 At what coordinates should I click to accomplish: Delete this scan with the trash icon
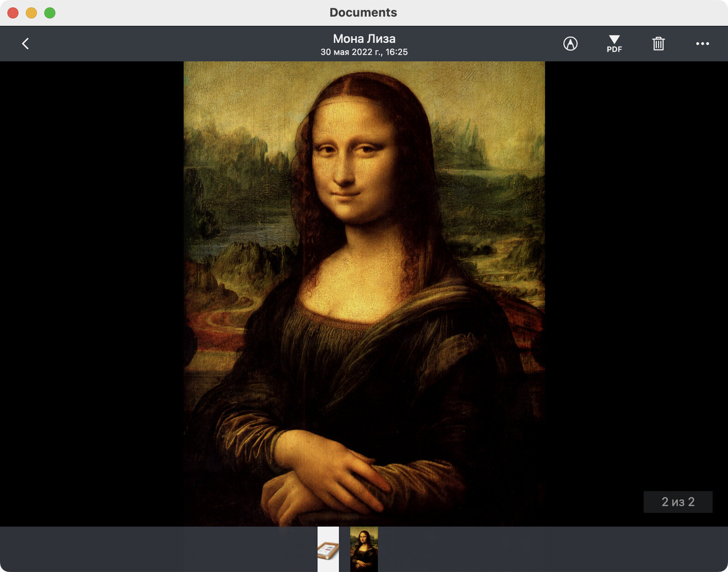point(658,44)
